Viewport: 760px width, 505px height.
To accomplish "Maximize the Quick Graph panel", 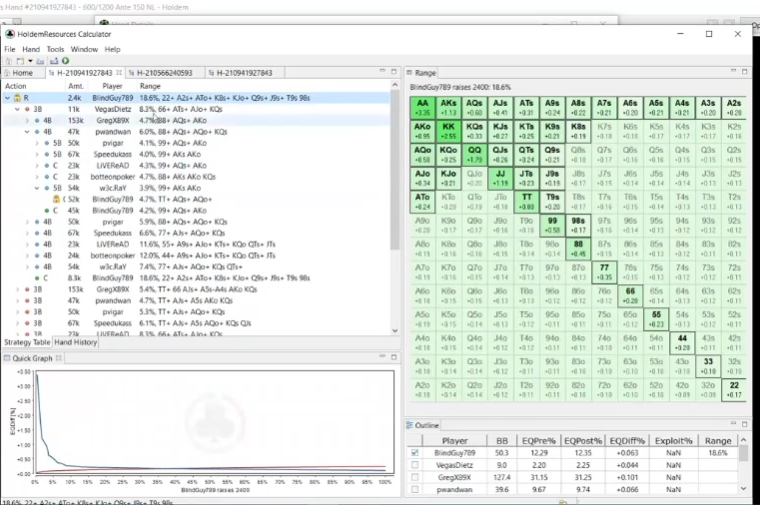I will (x=394, y=357).
